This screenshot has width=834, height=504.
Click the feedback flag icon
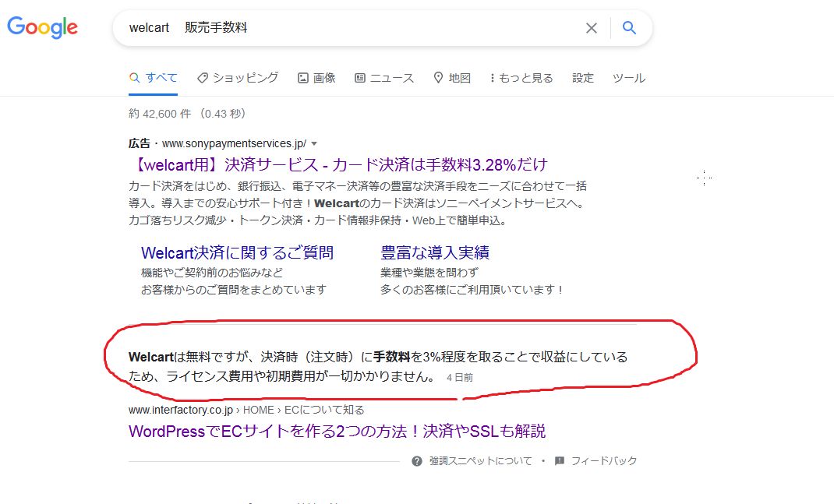(x=560, y=461)
